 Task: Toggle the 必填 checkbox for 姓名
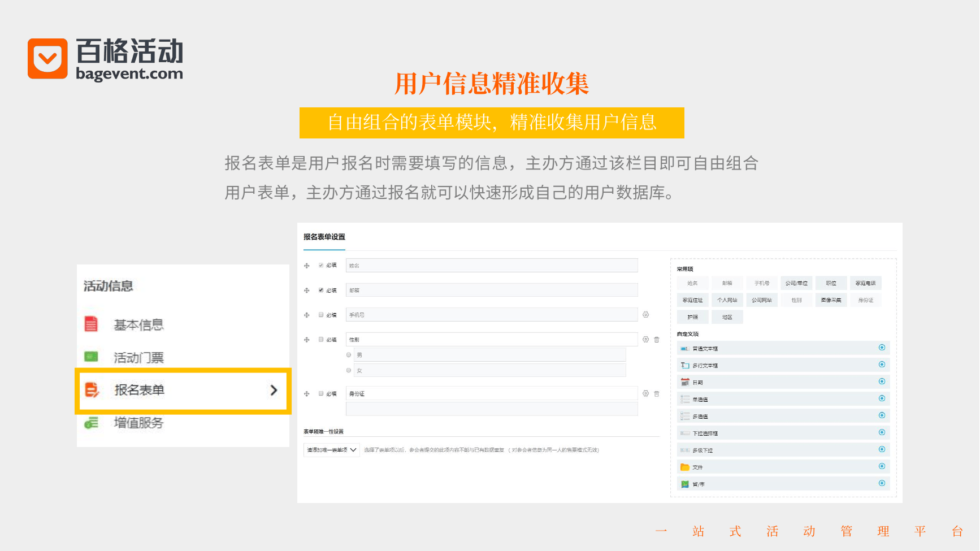click(x=321, y=265)
